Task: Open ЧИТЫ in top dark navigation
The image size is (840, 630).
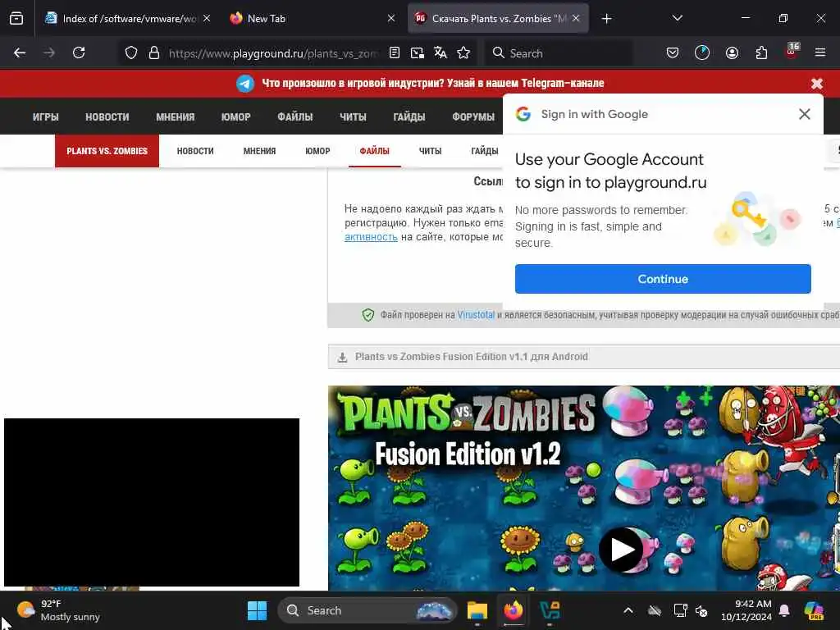Action: pos(353,116)
